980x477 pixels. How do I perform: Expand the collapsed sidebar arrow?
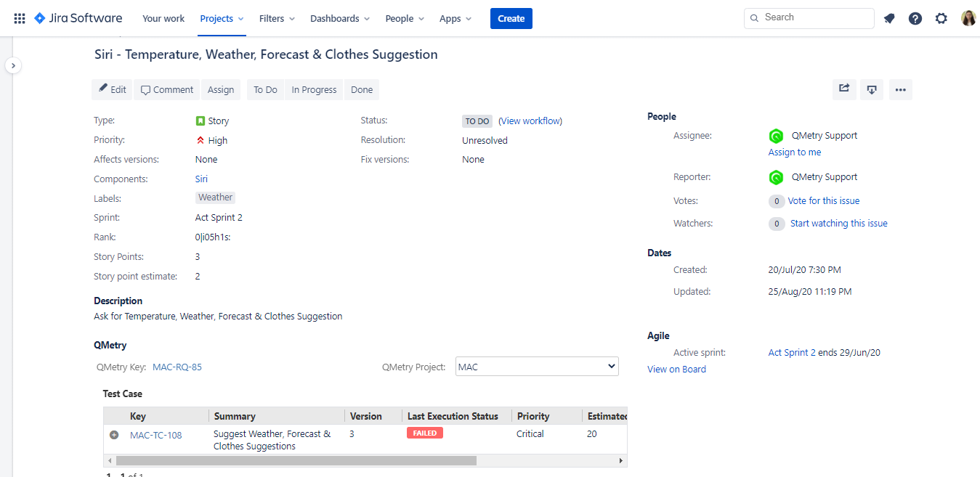[x=13, y=65]
